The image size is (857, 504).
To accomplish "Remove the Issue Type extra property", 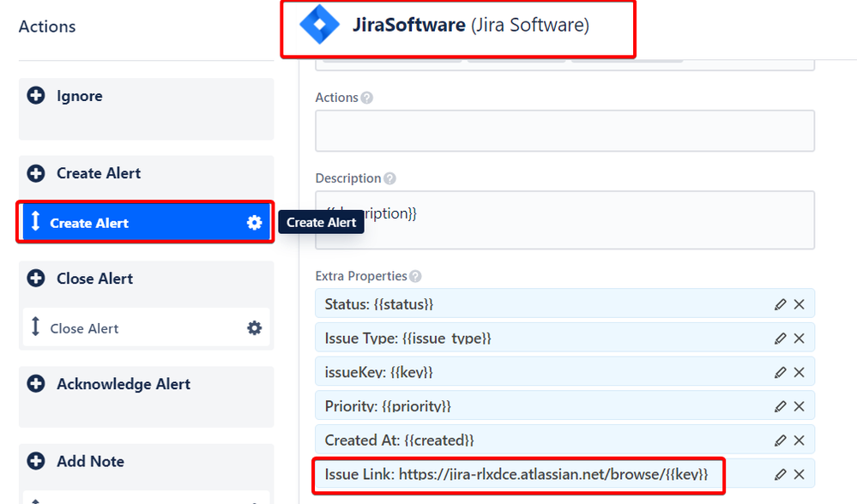I will coord(799,339).
